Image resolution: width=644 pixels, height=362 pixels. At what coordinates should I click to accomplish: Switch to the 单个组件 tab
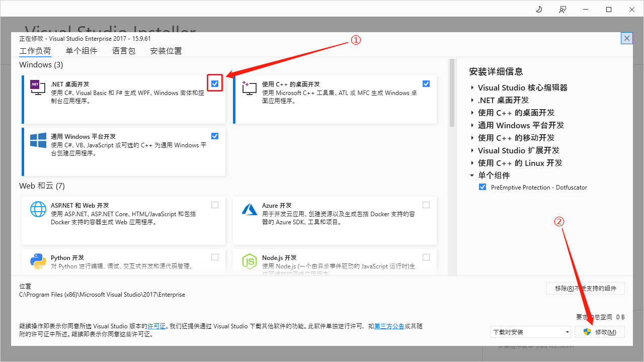click(82, 51)
